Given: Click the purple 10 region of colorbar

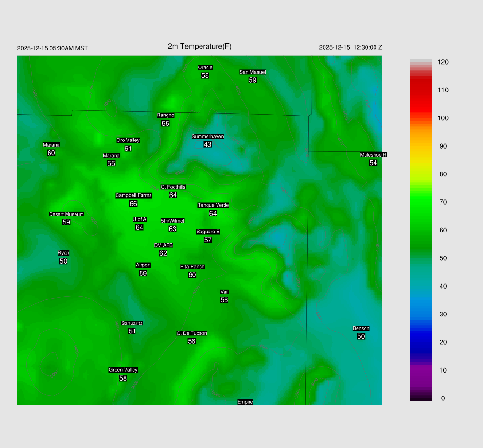Looking at the screenshot, I should click(421, 370).
